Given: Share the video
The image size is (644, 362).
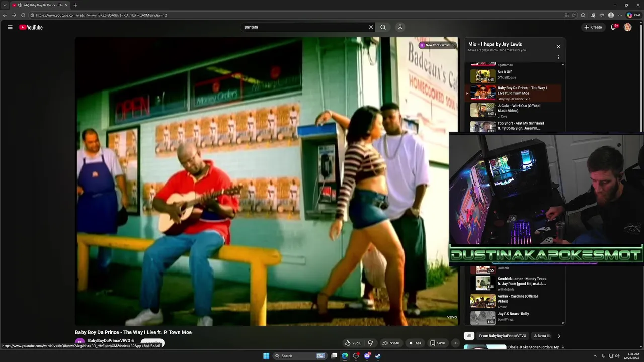Looking at the screenshot, I should click(x=391, y=343).
